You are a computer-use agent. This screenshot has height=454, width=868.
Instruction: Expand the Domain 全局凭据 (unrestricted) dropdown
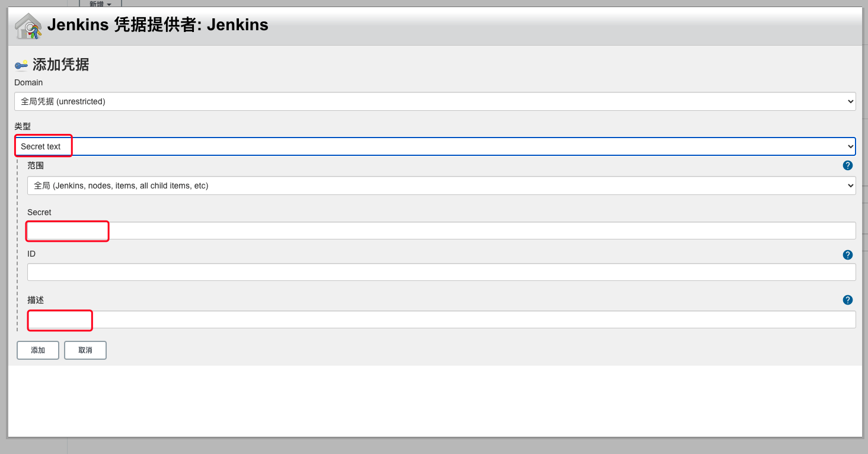[435, 101]
